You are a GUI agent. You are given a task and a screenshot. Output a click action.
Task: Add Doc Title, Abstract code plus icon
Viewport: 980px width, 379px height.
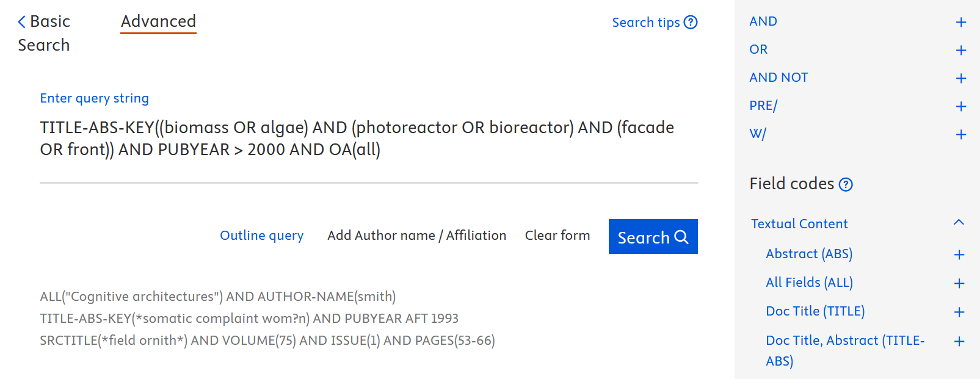pyautogui.click(x=959, y=342)
